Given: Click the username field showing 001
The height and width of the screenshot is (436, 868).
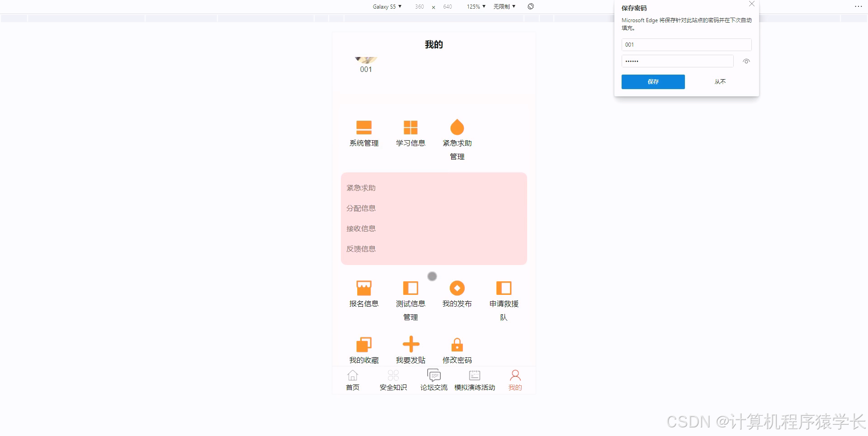Looking at the screenshot, I should click(x=686, y=44).
